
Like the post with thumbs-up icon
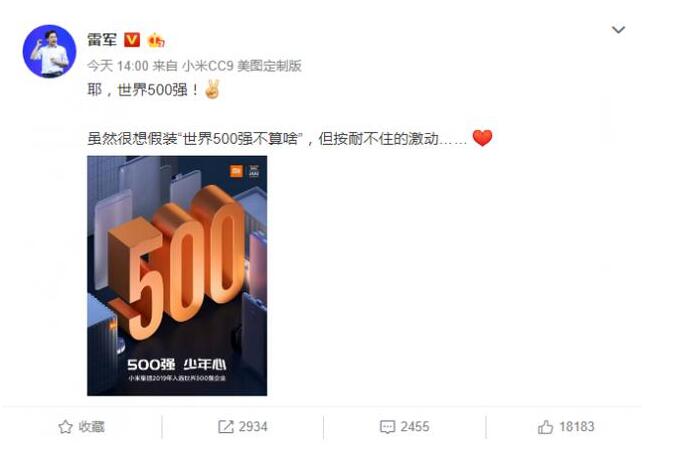pos(545,427)
